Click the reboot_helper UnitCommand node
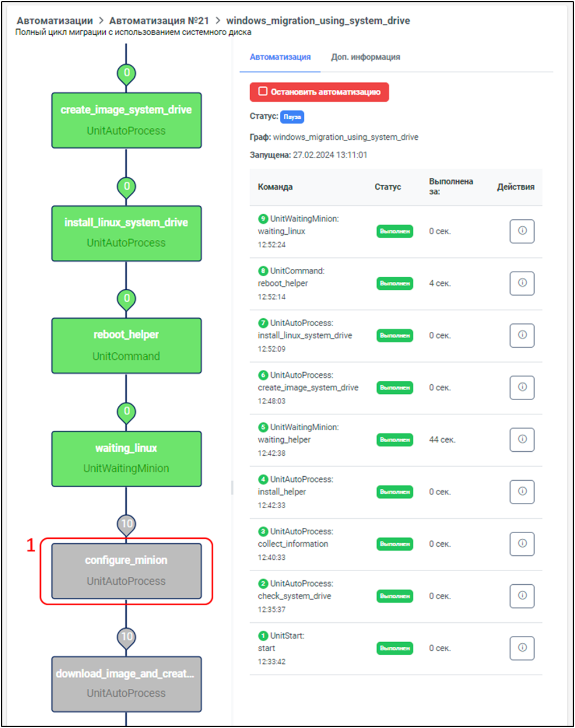The width and height of the screenshot is (575, 728). (x=126, y=346)
